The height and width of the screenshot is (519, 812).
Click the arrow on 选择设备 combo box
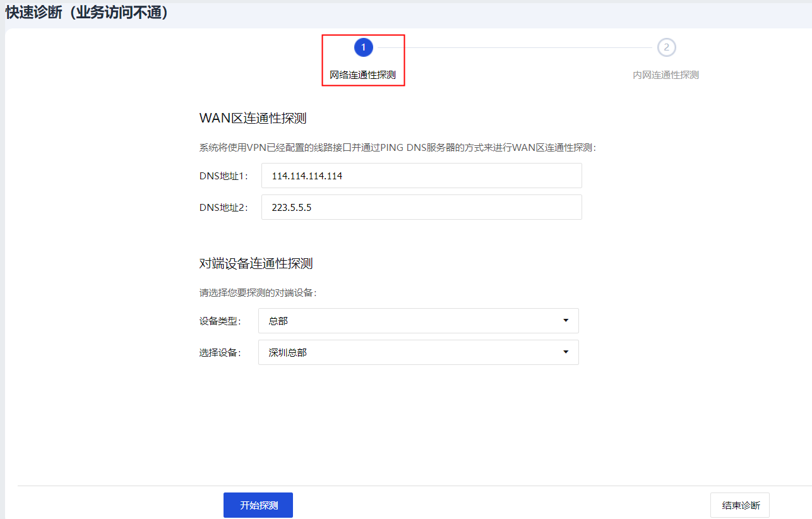click(566, 352)
